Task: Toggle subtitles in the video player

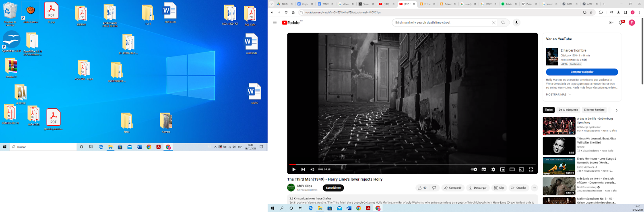Action: (484, 169)
